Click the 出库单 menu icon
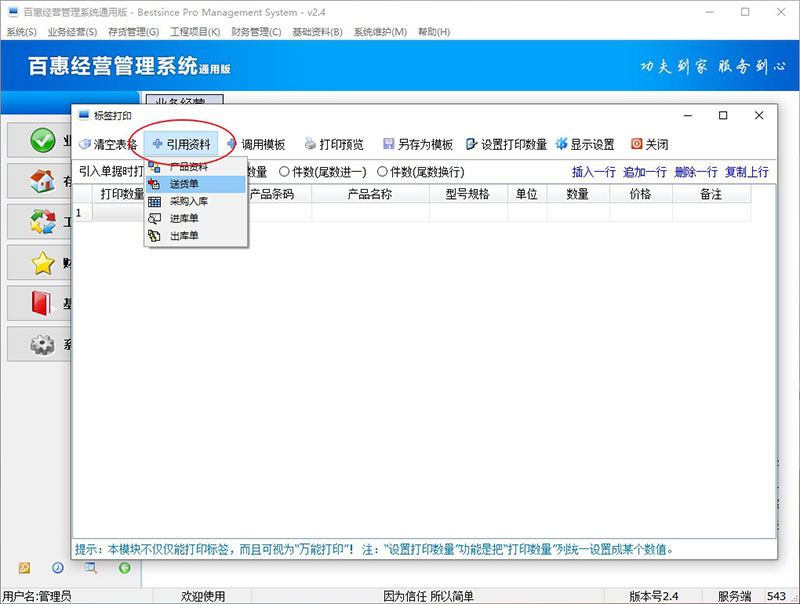This screenshot has width=800, height=604. pos(155,236)
